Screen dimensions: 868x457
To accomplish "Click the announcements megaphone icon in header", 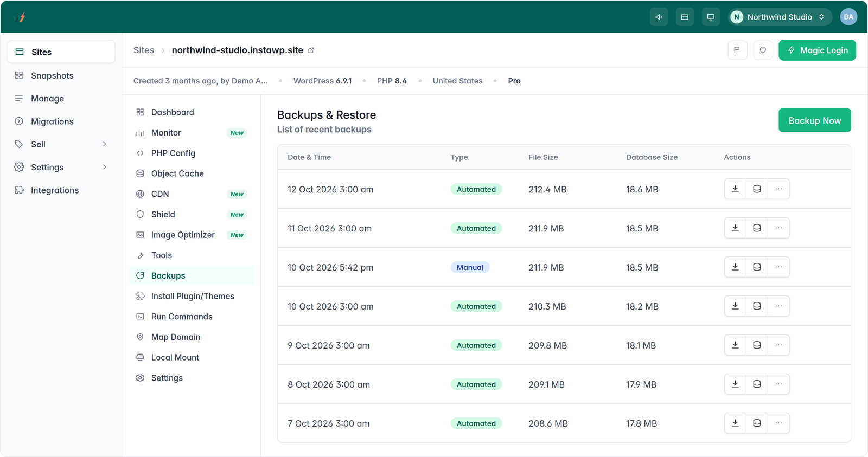I will (659, 17).
